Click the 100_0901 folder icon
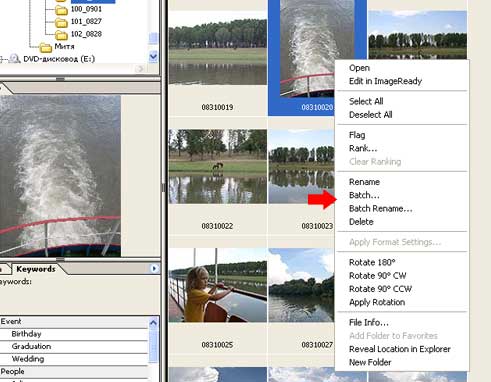Image resolution: width=491 pixels, height=382 pixels. click(61, 10)
